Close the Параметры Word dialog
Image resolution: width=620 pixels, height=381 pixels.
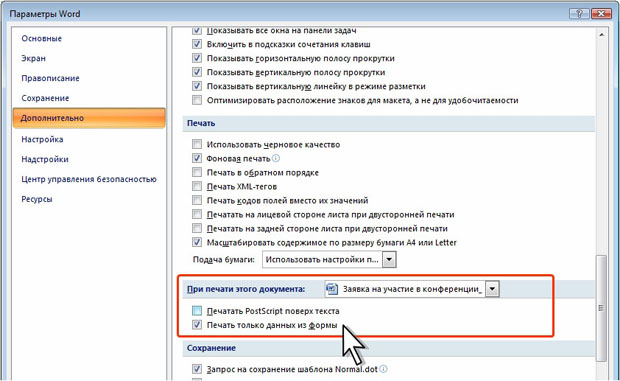601,13
